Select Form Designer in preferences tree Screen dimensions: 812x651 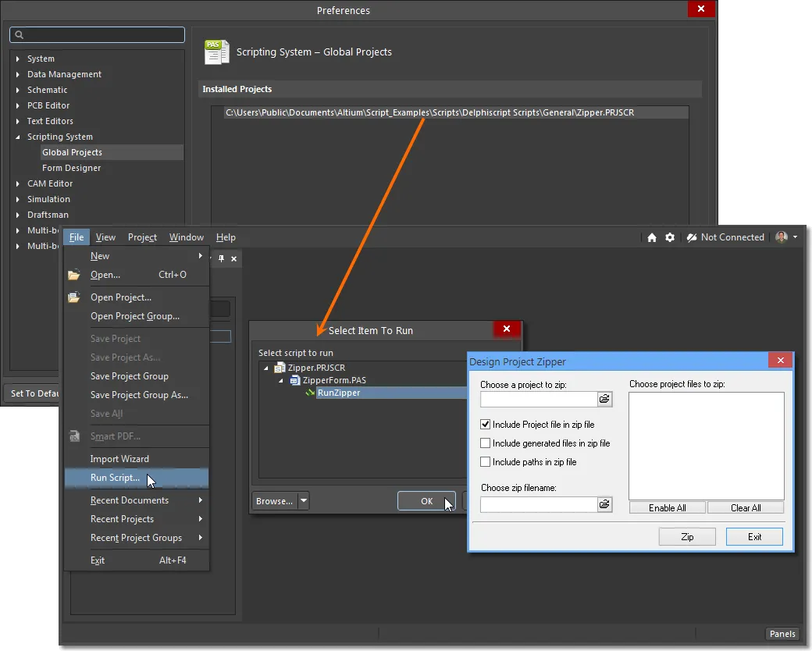(x=72, y=168)
